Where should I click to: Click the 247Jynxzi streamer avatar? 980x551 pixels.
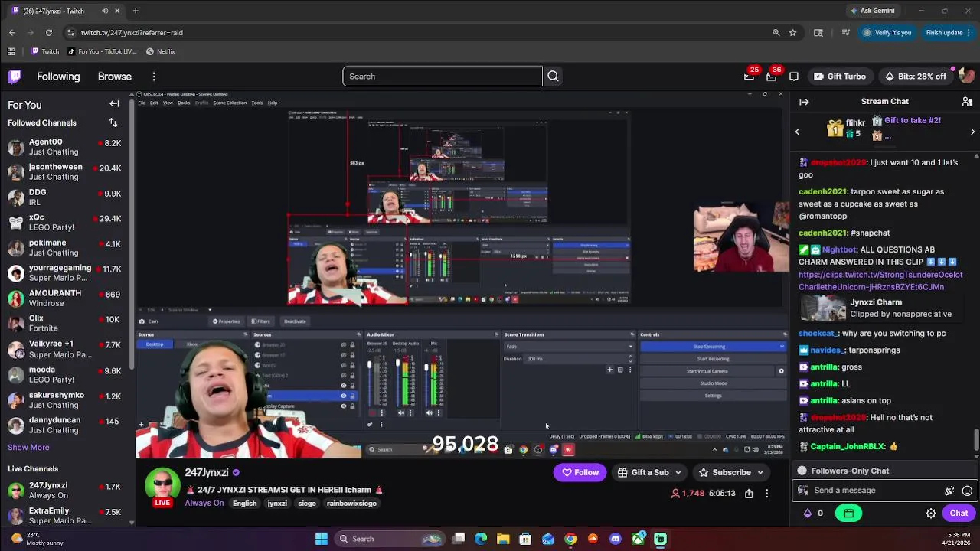click(x=162, y=487)
